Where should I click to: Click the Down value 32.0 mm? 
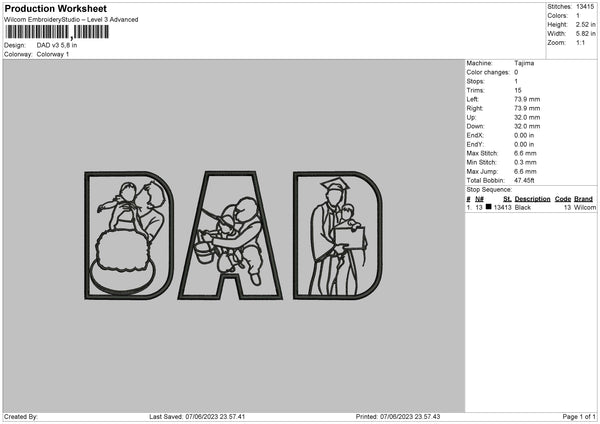(527, 126)
